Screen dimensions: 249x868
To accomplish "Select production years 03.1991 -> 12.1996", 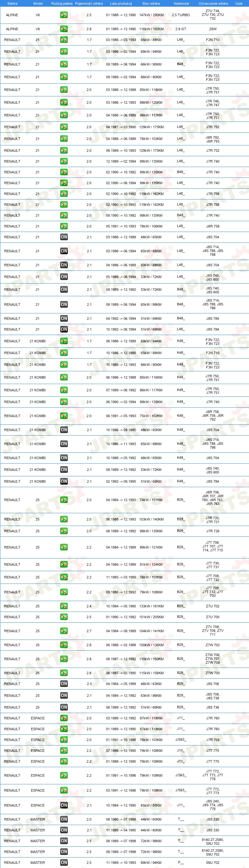I will (x=121, y=790).
